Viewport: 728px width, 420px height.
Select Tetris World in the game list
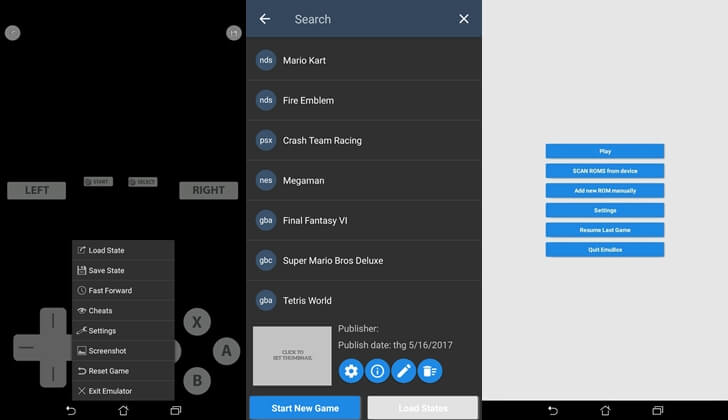click(364, 300)
